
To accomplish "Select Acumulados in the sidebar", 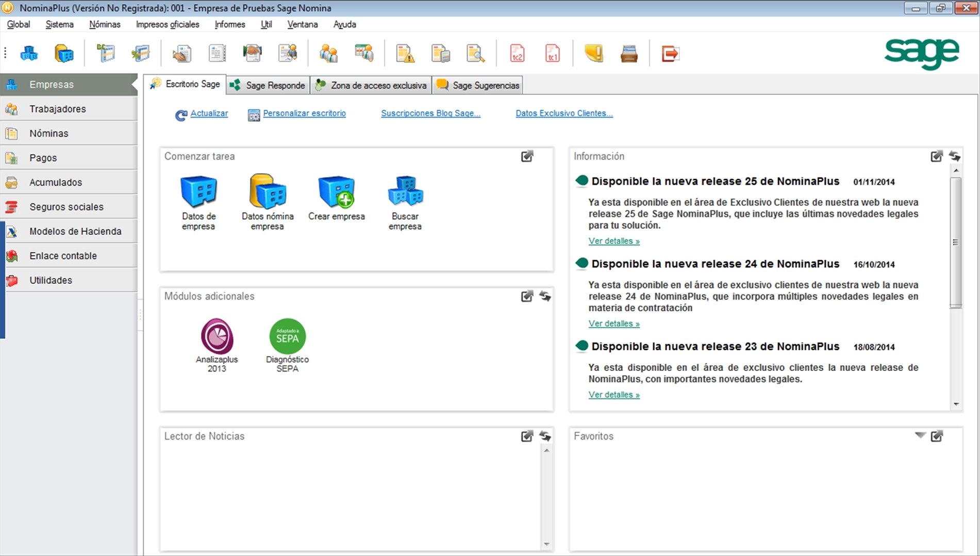I will pos(69,182).
